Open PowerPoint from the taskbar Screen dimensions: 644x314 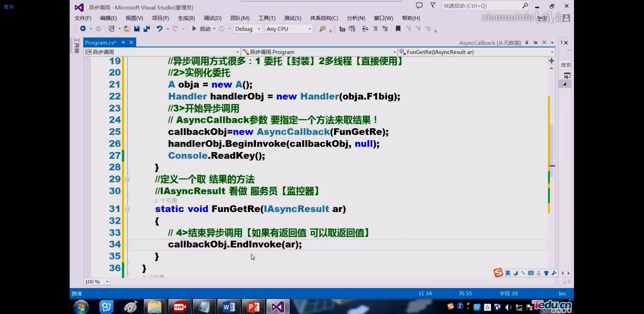253,307
